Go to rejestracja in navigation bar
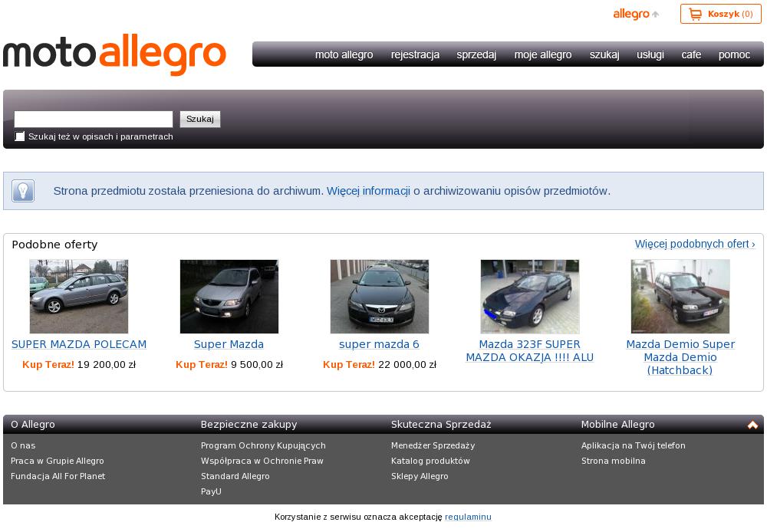 coord(415,54)
